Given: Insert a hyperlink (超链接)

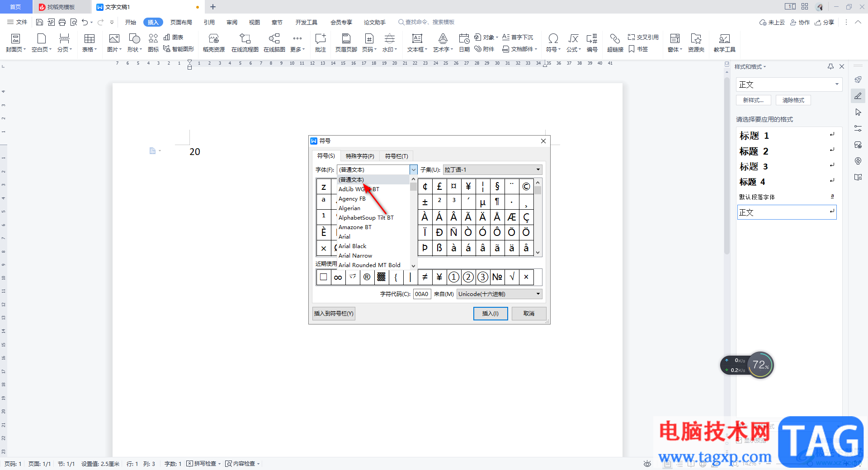Looking at the screenshot, I should coord(615,43).
